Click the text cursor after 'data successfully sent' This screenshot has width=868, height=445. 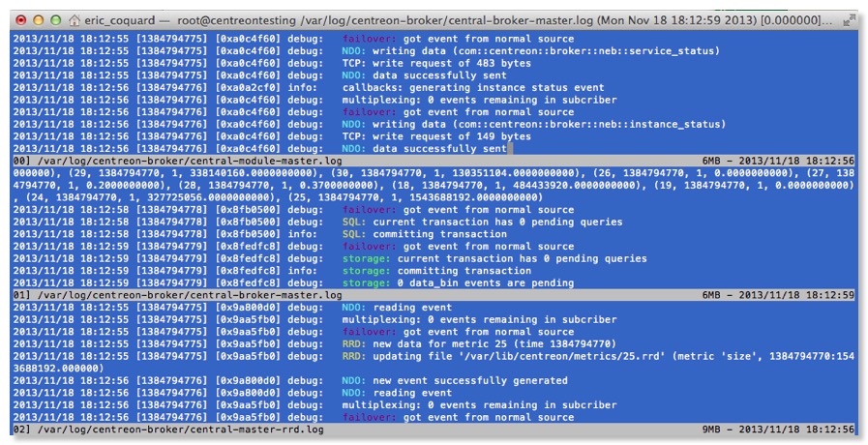coord(510,149)
